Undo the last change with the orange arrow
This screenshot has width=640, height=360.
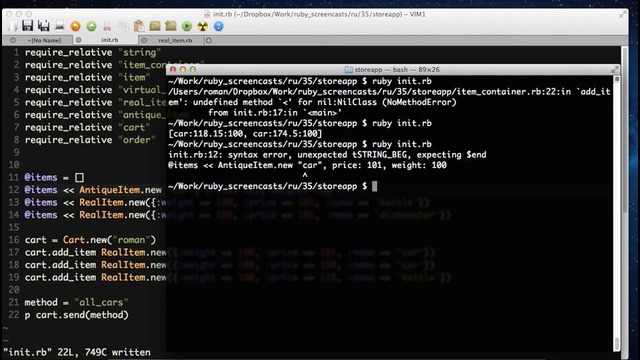pos(76,27)
